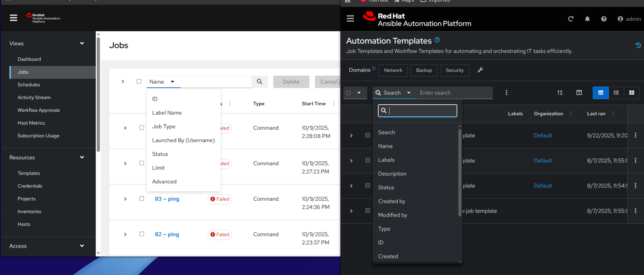This screenshot has height=275, width=644.
Task: Open the 82 – ping job link
Action: [167, 234]
